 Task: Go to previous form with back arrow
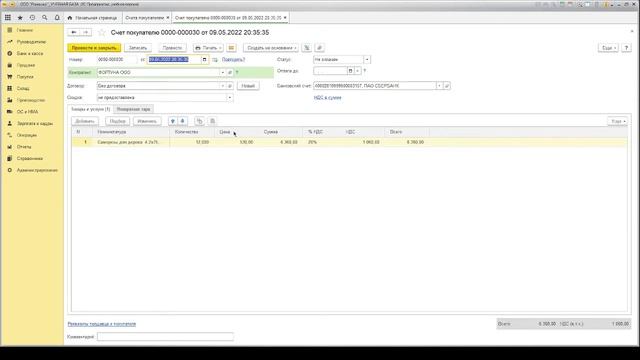pyautogui.click(x=74, y=32)
